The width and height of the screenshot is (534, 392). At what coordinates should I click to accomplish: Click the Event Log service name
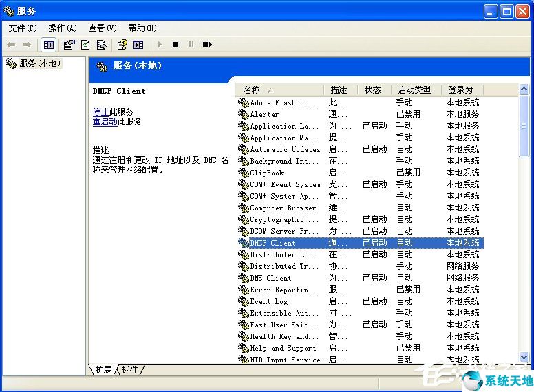pyautogui.click(x=268, y=301)
